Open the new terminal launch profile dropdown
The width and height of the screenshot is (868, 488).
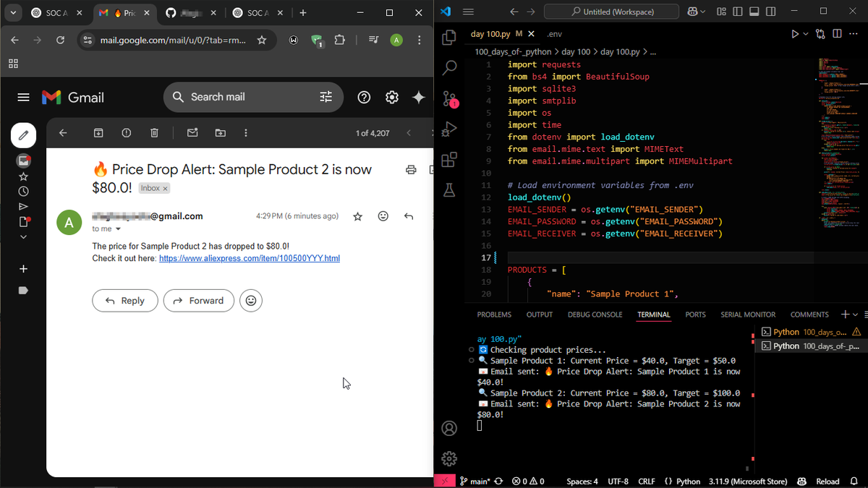click(856, 314)
